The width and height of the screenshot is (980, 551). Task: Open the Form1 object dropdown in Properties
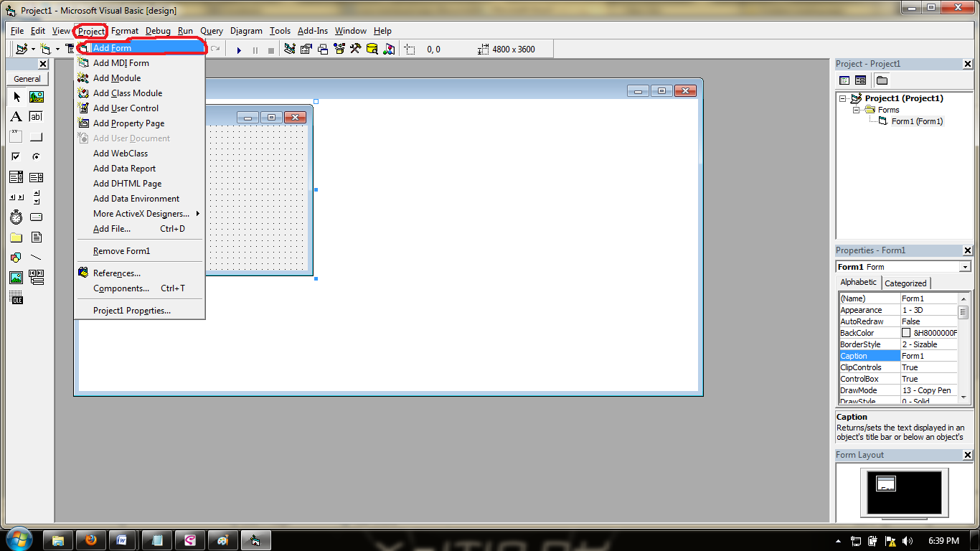click(965, 267)
